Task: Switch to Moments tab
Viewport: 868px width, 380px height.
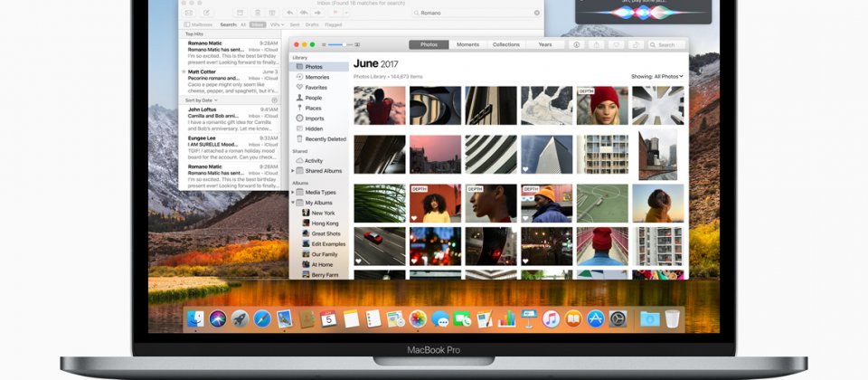Action: pyautogui.click(x=467, y=45)
